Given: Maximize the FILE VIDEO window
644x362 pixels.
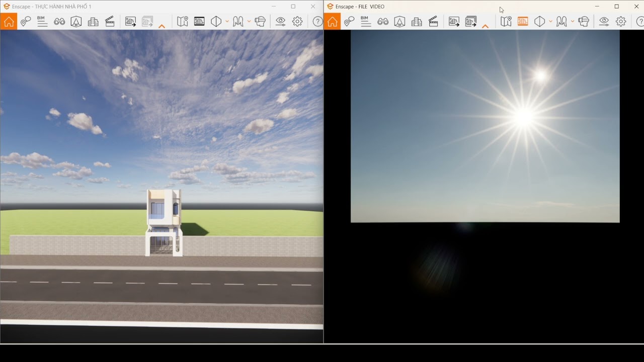Looking at the screenshot, I should (616, 7).
